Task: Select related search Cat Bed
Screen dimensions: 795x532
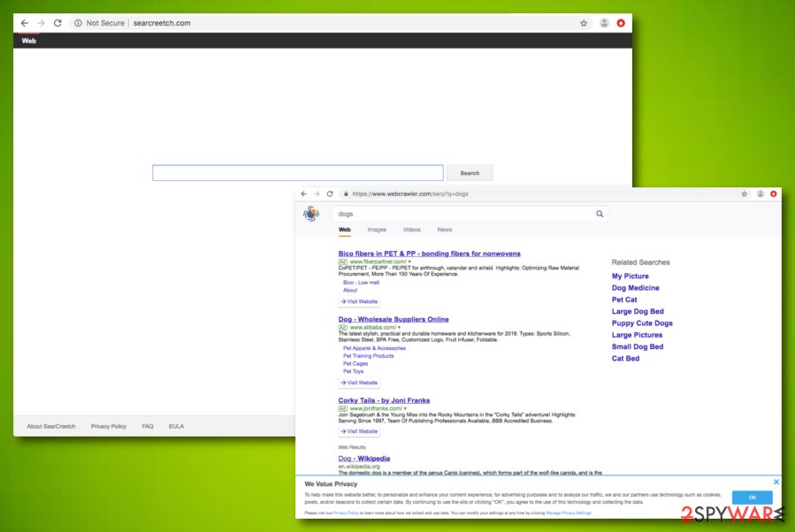Action: (x=626, y=358)
